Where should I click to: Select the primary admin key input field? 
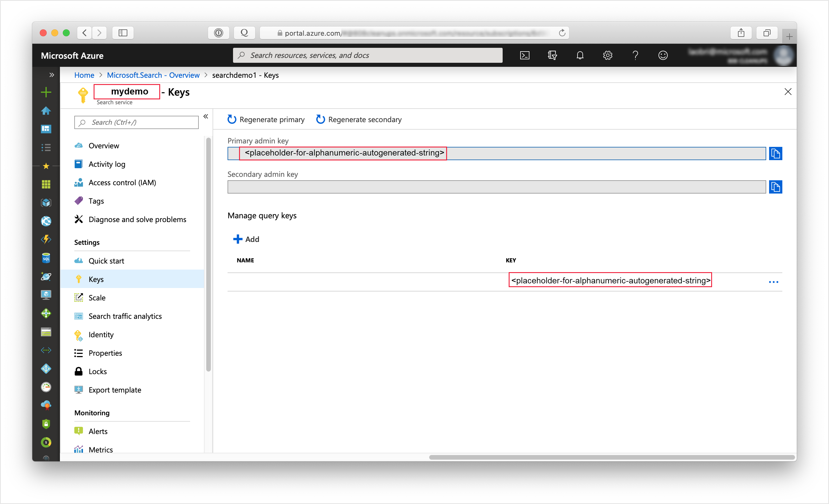497,153
